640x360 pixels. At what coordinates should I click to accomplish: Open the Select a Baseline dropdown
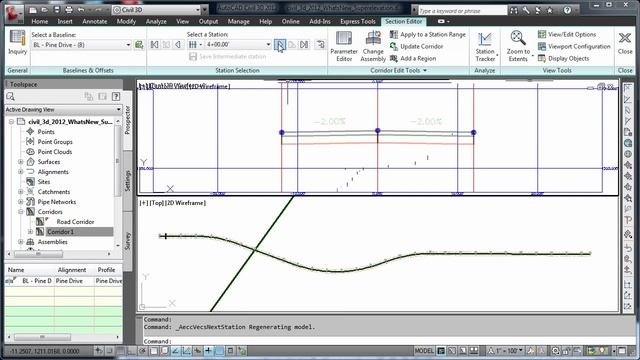pos(128,44)
